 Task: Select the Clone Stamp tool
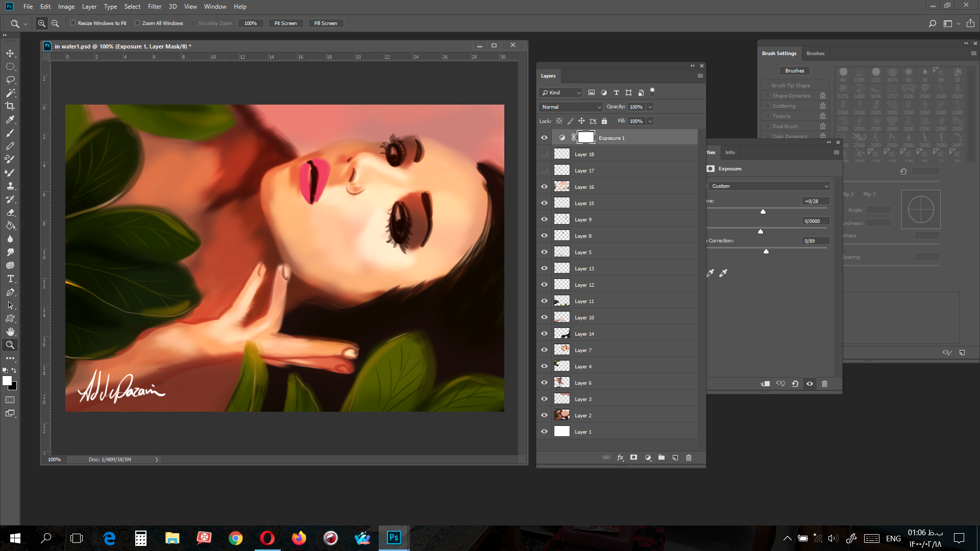[10, 186]
